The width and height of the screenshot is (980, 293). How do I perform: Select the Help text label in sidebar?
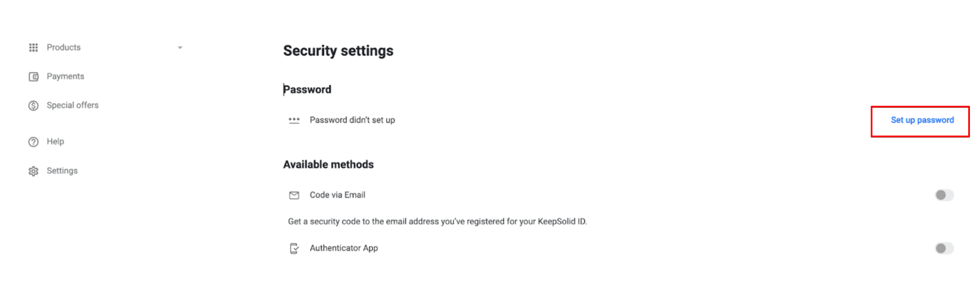click(x=55, y=141)
